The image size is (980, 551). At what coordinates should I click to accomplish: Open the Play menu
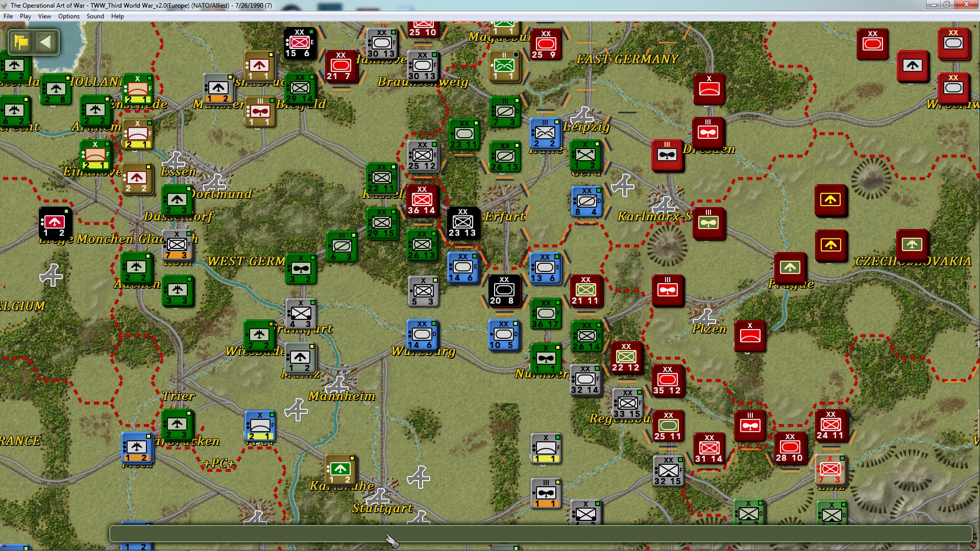click(26, 16)
